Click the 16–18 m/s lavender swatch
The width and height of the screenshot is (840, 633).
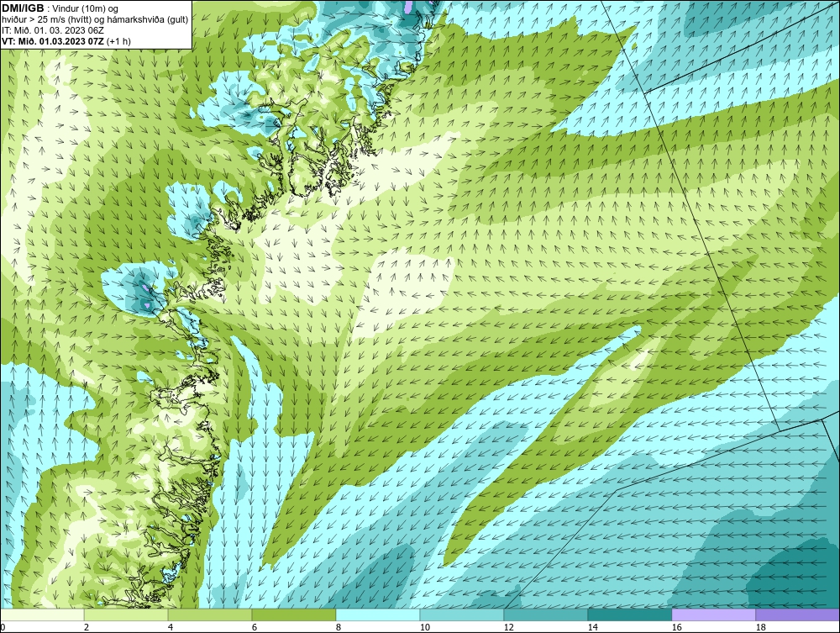(x=713, y=615)
